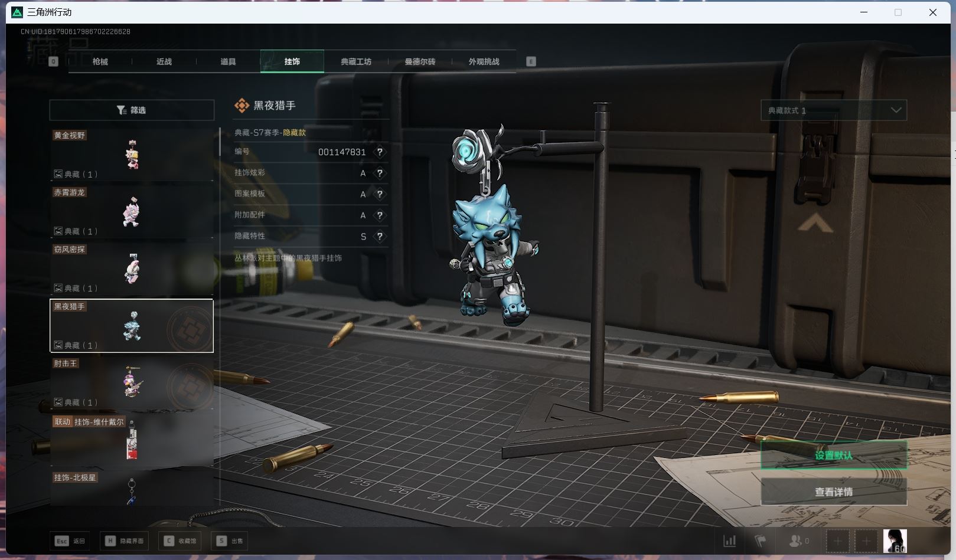Image resolution: width=956 pixels, height=560 pixels.
Task: Click the player avatar portrait
Action: (x=895, y=541)
